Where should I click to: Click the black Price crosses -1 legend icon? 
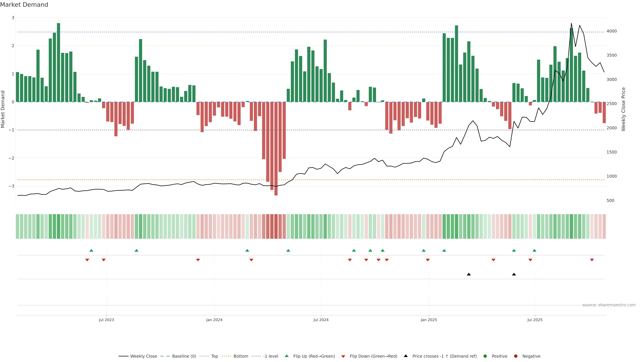(406, 356)
